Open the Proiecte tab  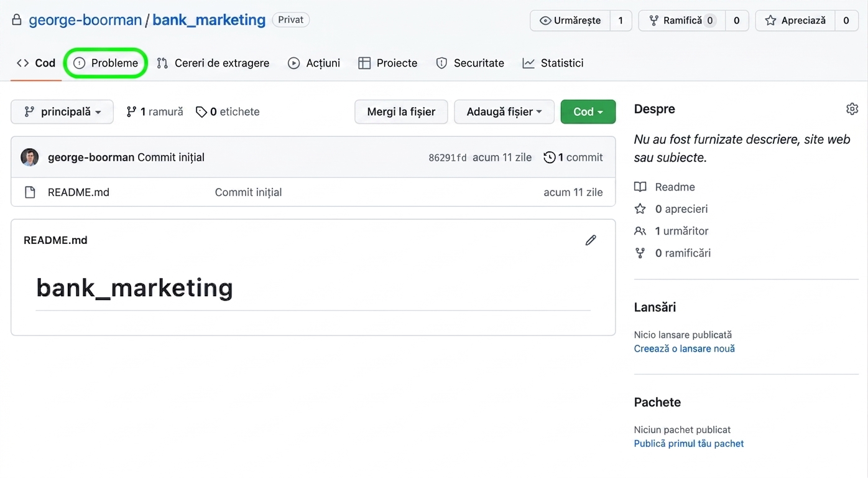(388, 63)
